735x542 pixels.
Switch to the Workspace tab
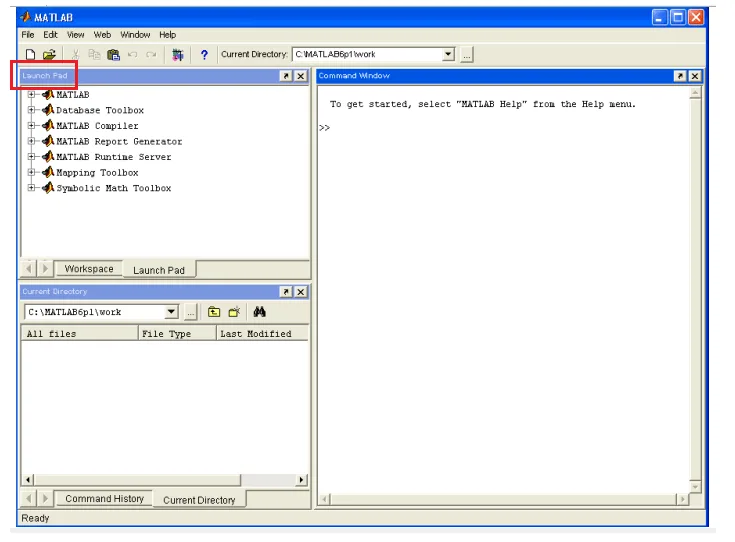89,269
